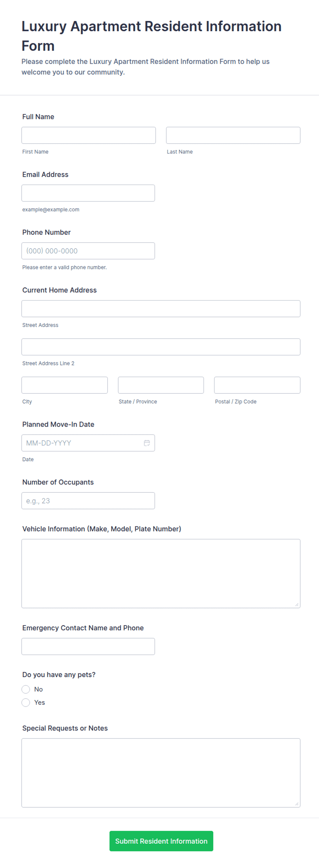Click the Street Address field
The image size is (319, 868).
tap(161, 309)
